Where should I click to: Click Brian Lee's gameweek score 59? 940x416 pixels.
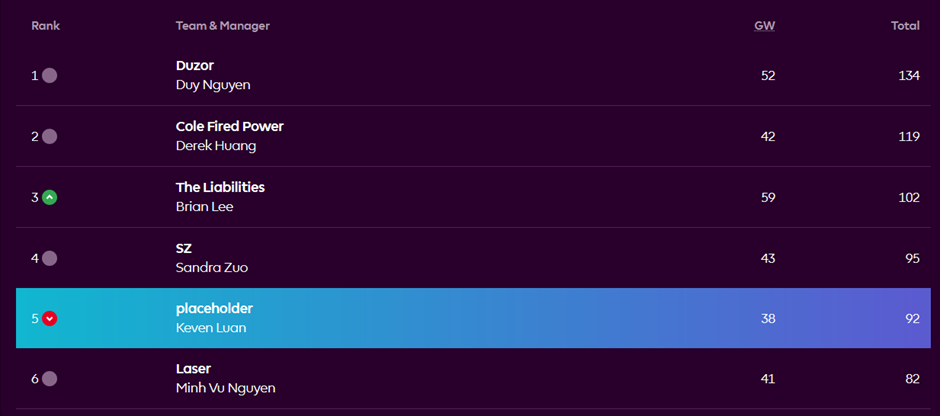click(x=768, y=197)
